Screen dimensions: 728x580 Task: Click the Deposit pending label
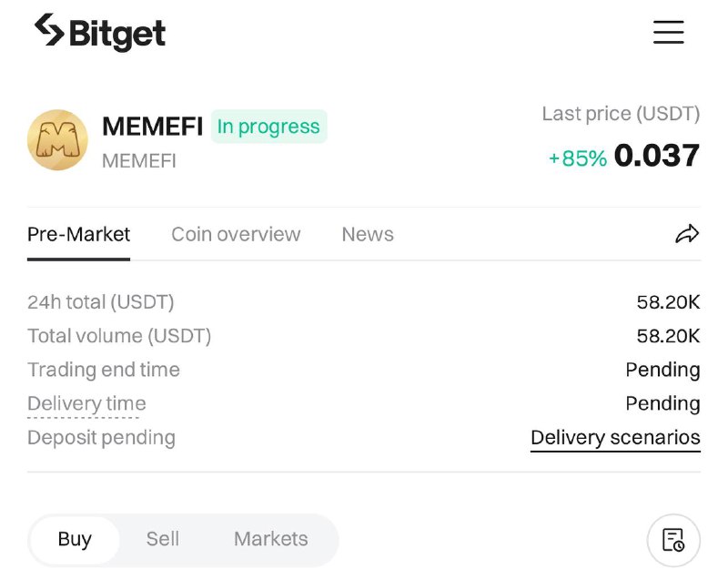pos(101,438)
